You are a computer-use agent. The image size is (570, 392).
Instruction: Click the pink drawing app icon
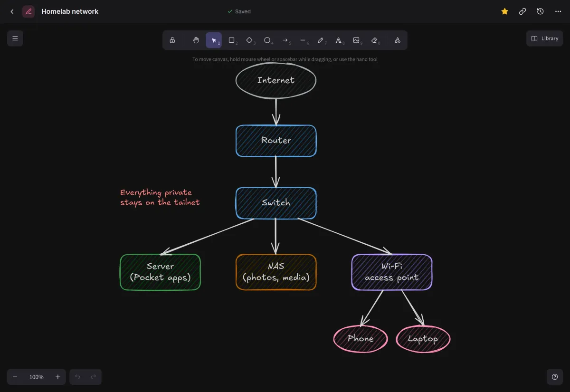[28, 11]
